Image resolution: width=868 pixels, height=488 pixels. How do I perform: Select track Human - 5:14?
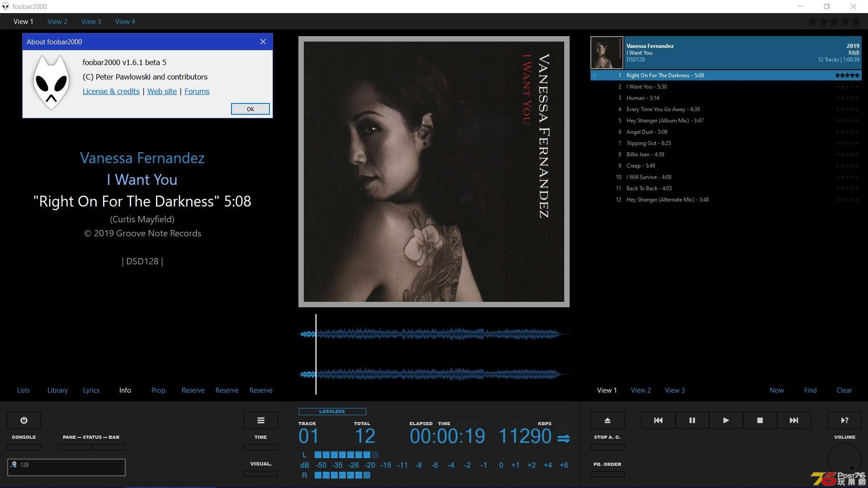726,98
